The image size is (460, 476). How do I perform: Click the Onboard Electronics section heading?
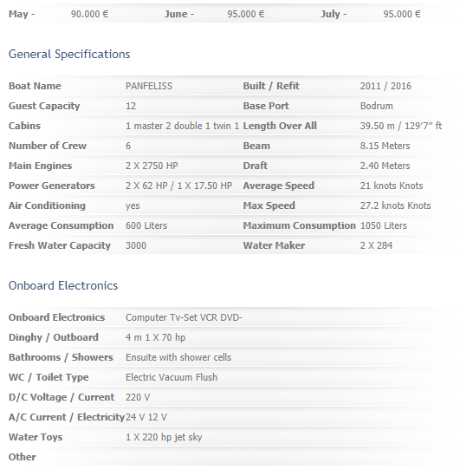[63, 285]
